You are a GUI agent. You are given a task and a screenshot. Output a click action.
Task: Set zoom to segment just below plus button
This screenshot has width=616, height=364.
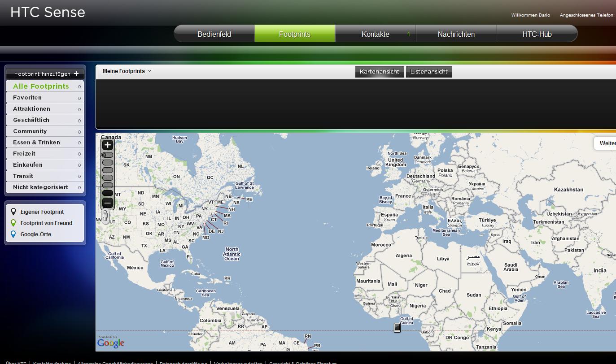(x=108, y=155)
